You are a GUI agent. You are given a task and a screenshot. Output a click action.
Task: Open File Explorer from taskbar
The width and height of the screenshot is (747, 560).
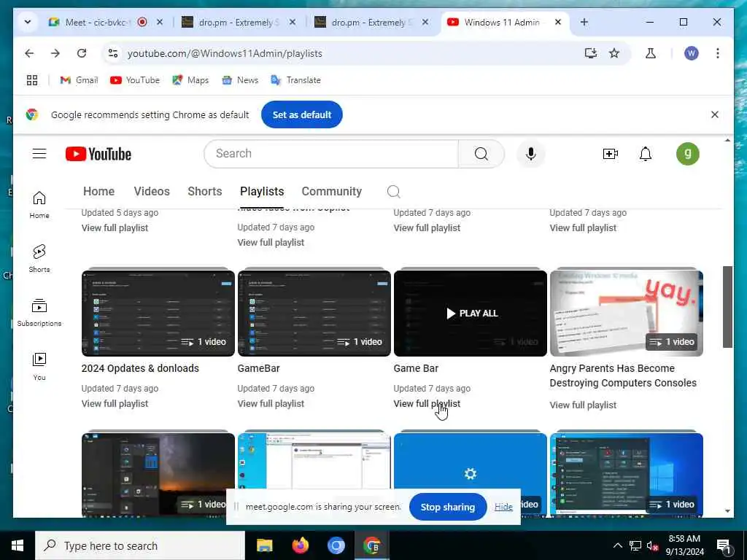pyautogui.click(x=264, y=545)
